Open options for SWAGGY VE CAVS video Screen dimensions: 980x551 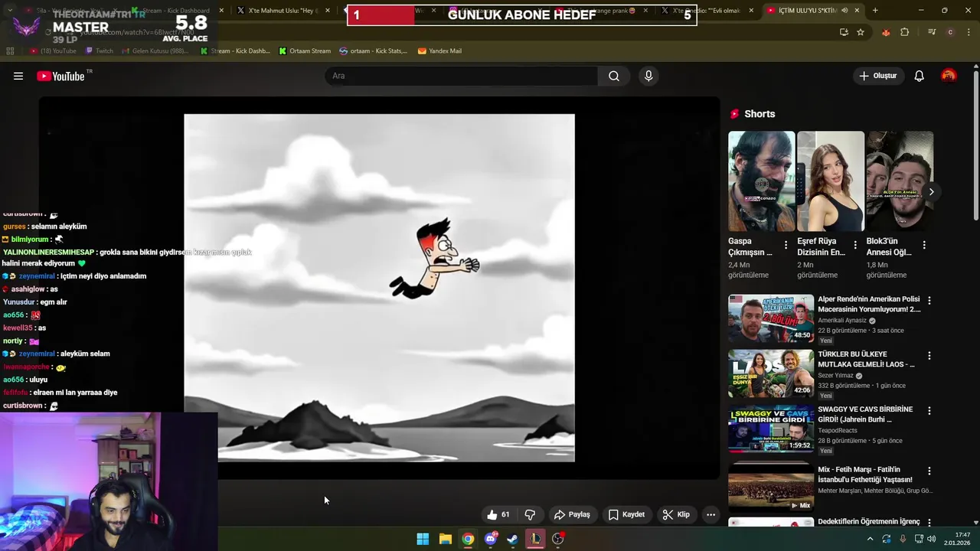tap(929, 411)
